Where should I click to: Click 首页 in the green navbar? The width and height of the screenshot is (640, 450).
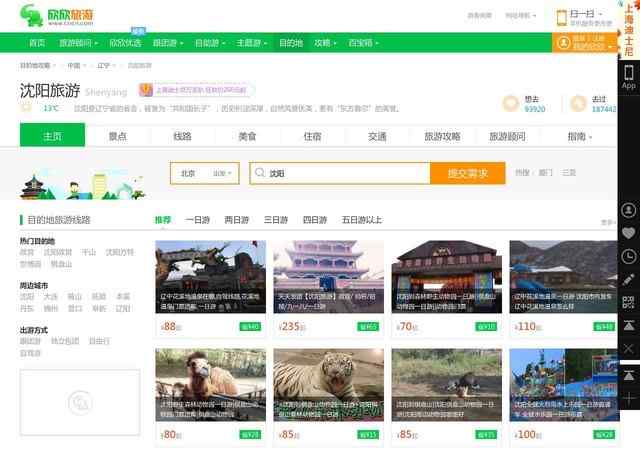click(37, 43)
